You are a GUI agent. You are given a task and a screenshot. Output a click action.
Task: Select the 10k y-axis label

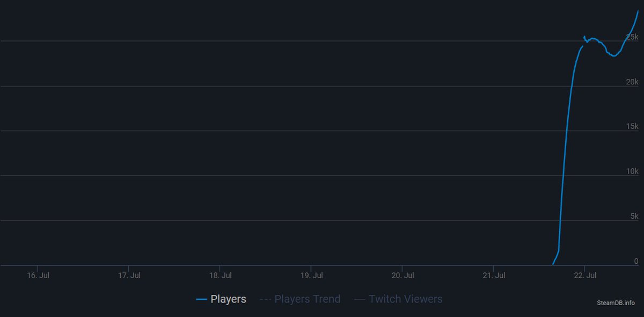(632, 171)
